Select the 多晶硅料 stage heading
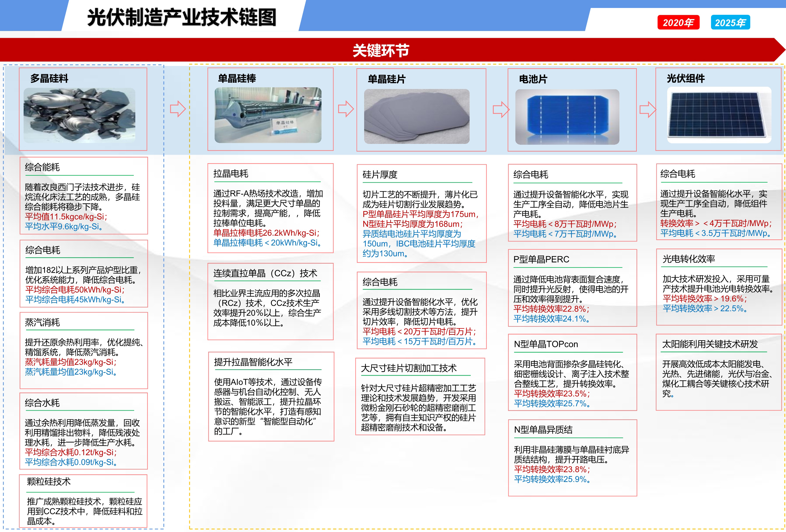The image size is (786, 532). pos(49,78)
